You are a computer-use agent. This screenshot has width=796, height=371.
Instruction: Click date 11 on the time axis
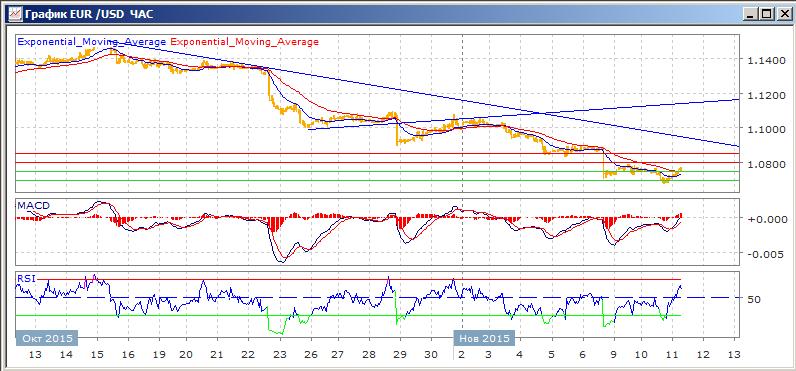coord(673,354)
